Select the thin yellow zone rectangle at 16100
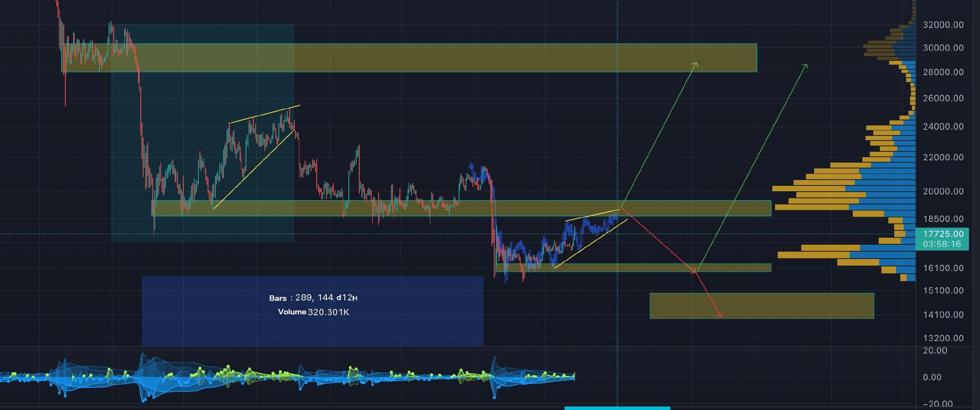The image size is (980, 410). tap(633, 268)
